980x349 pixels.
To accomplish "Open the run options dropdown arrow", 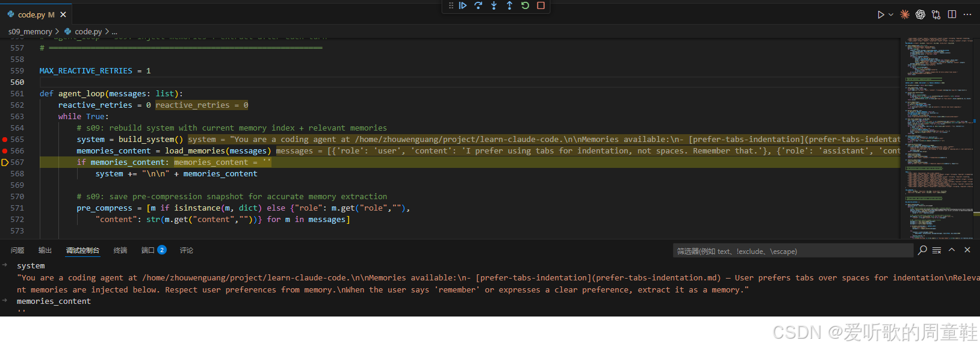I will pyautogui.click(x=891, y=14).
